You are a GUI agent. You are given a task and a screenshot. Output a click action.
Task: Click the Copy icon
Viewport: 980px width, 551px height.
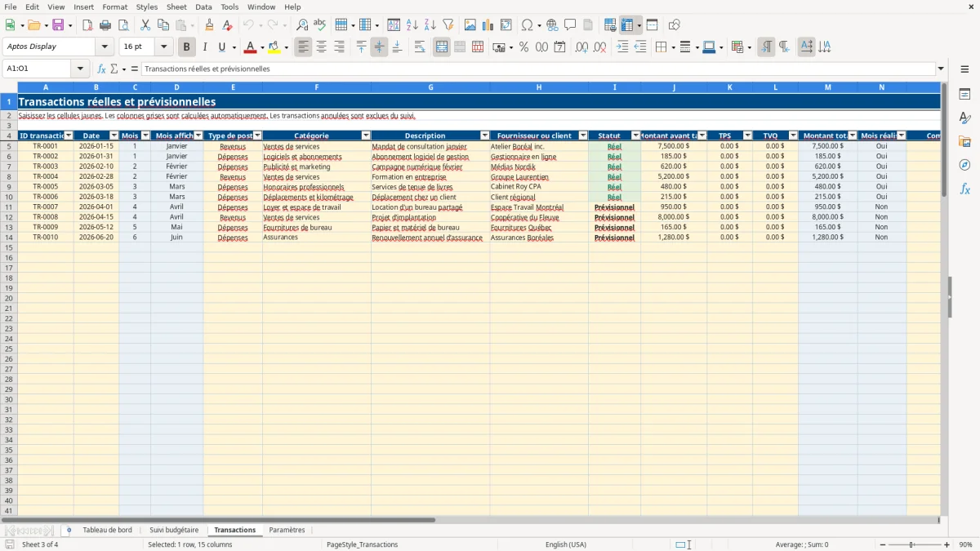[x=163, y=25]
